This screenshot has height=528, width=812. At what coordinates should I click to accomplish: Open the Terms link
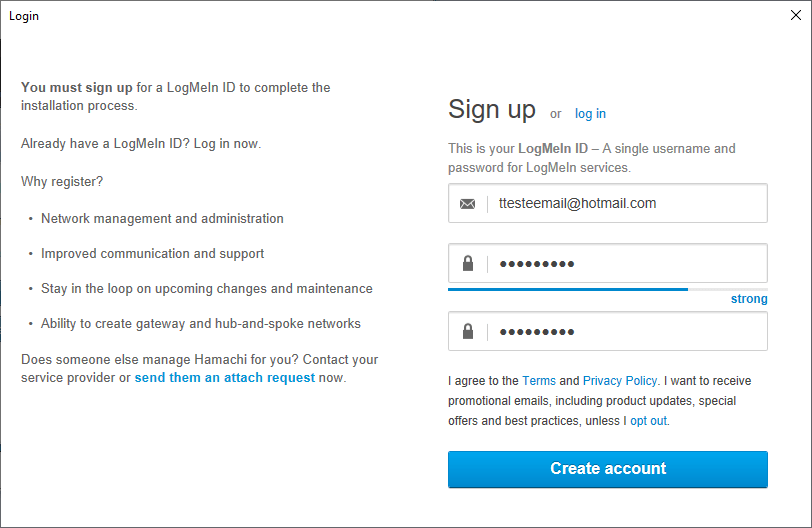point(539,381)
